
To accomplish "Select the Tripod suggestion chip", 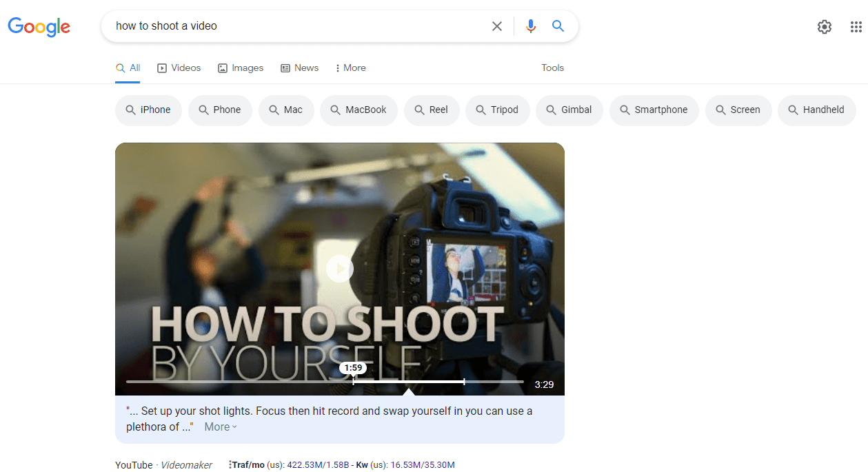I will click(498, 110).
